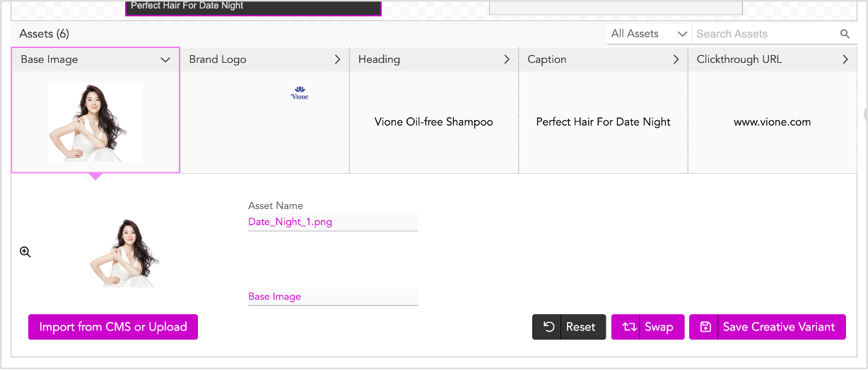Expand the Caption column arrow

point(676,59)
